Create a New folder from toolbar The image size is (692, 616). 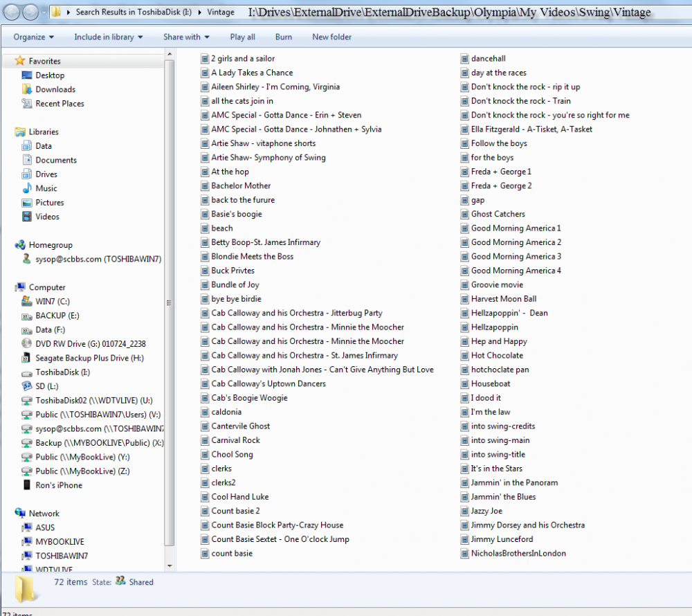pyautogui.click(x=331, y=37)
